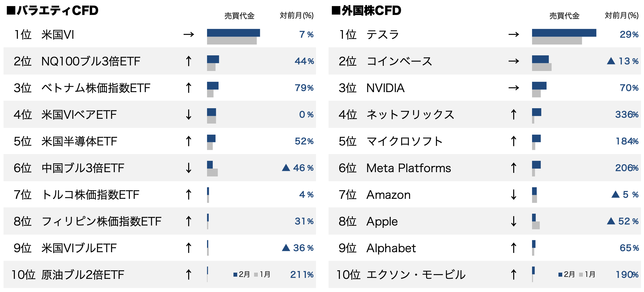
Task: Click the triangle before コインベース's 13%
Action: [611, 61]
